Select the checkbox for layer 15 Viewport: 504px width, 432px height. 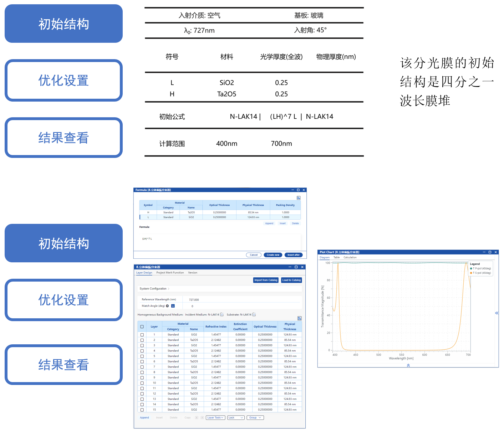pos(142,410)
